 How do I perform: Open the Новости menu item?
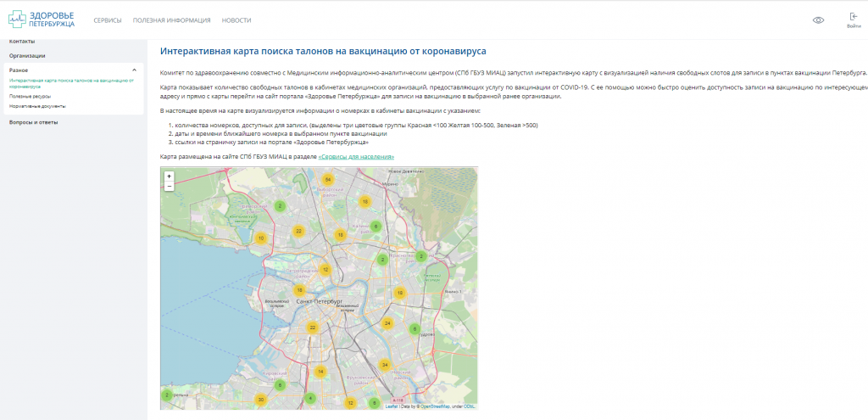pyautogui.click(x=236, y=20)
